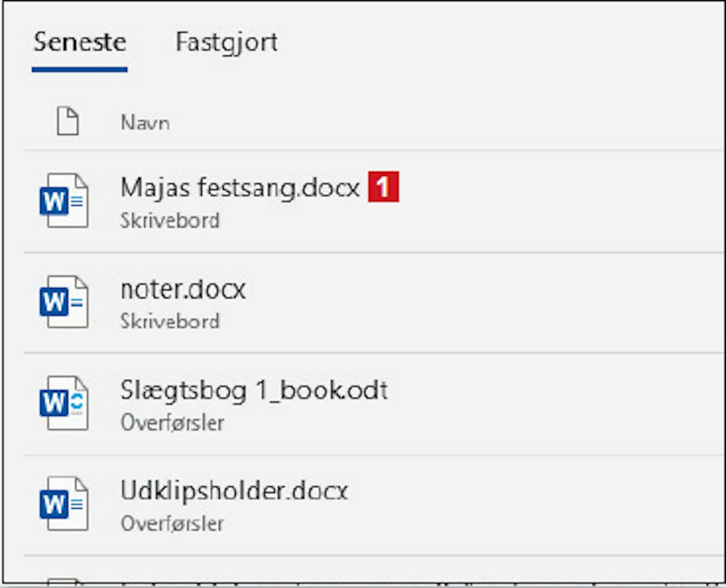Click the Word icon beside Udklipsholder.docx
This screenshot has height=588, width=726.
click(63, 504)
